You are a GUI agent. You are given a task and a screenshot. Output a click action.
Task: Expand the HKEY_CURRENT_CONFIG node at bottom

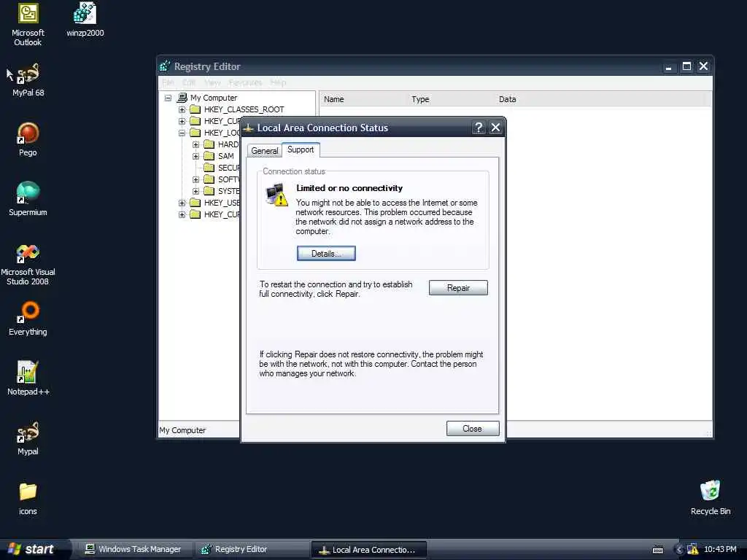[x=182, y=214]
